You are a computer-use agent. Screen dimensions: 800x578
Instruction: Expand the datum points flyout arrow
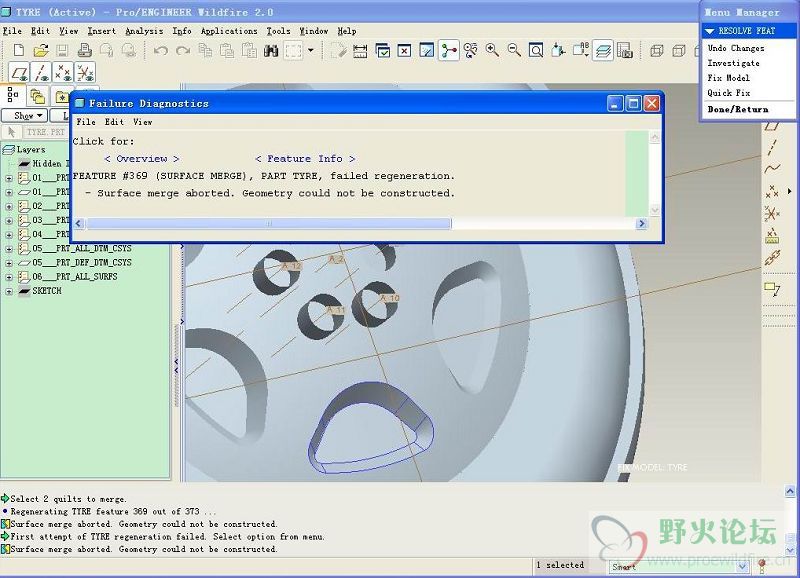(x=789, y=191)
